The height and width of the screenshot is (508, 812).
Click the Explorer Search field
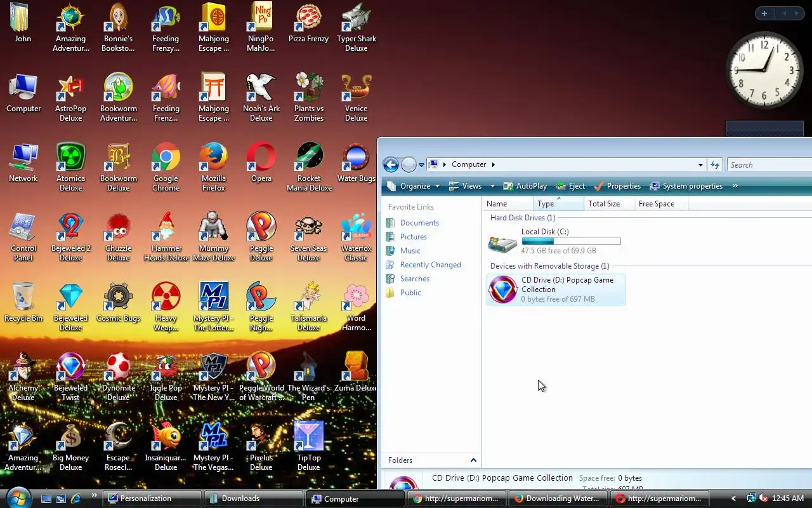pyautogui.click(x=769, y=165)
